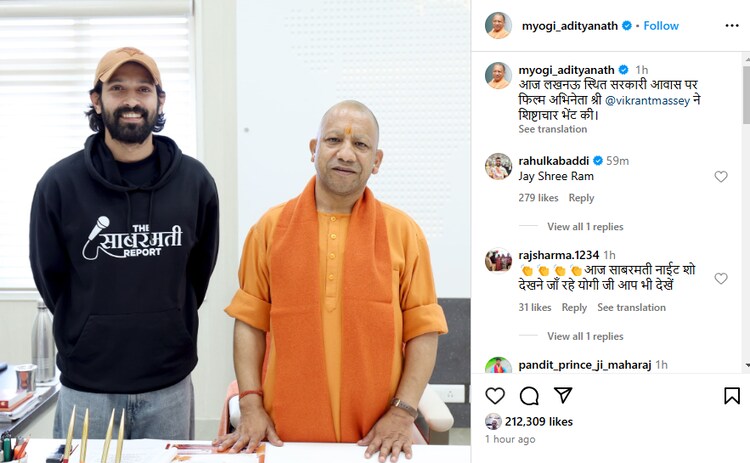Viewport: 750px width, 463px height.
Task: Like rahulkabaddi's Jay Shree Ram comment
Action: point(721,176)
